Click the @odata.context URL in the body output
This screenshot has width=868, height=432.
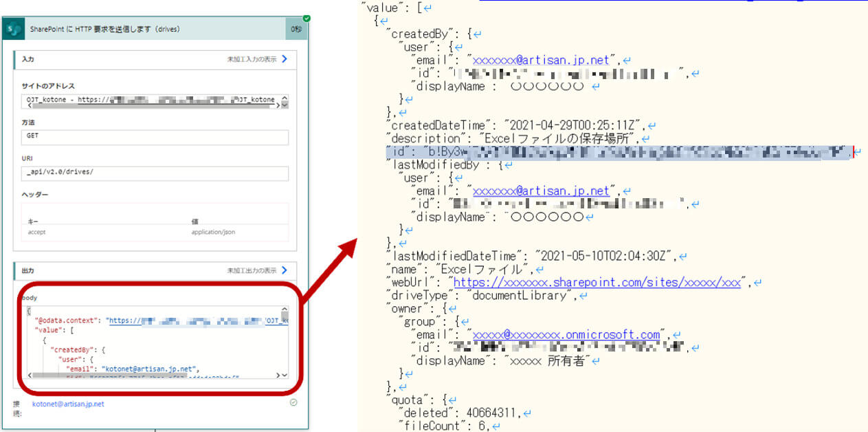[x=197, y=321]
